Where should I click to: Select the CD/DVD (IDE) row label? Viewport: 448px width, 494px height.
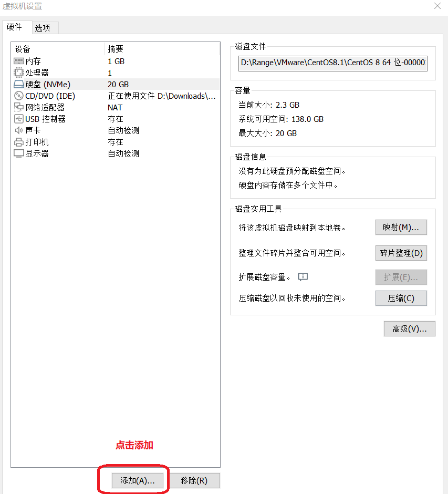click(50, 96)
